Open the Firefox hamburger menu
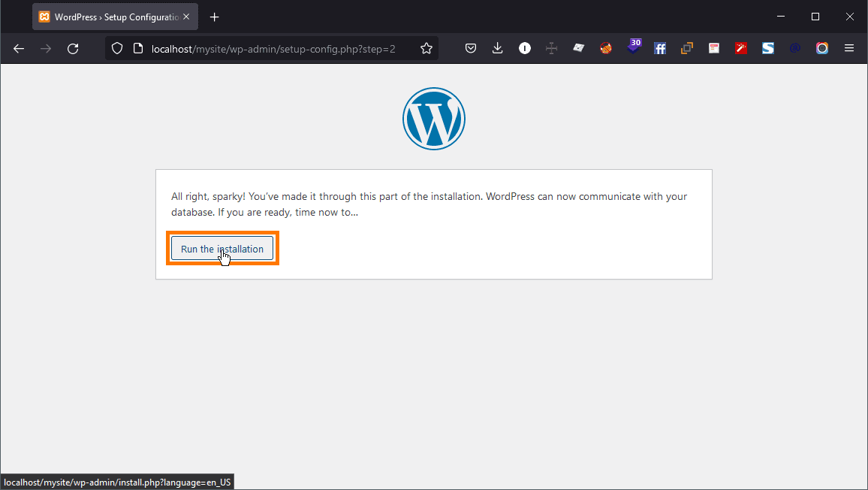This screenshot has height=490, width=868. coord(849,49)
